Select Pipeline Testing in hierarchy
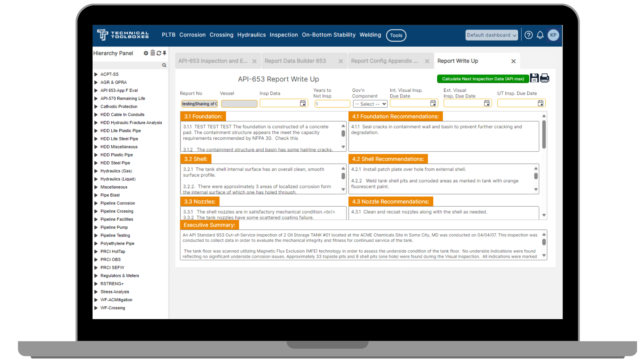The image size is (644, 362). point(115,235)
